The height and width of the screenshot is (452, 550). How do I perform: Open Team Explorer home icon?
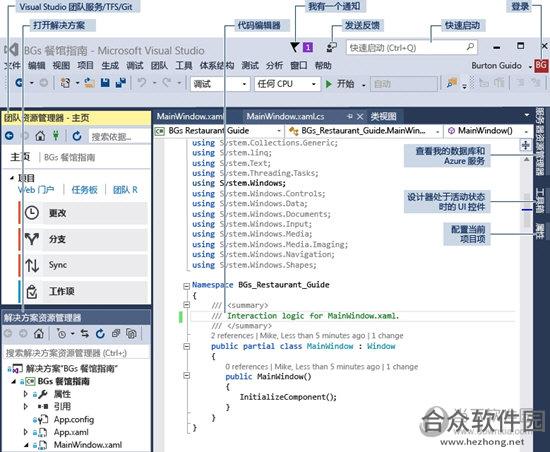[40, 136]
